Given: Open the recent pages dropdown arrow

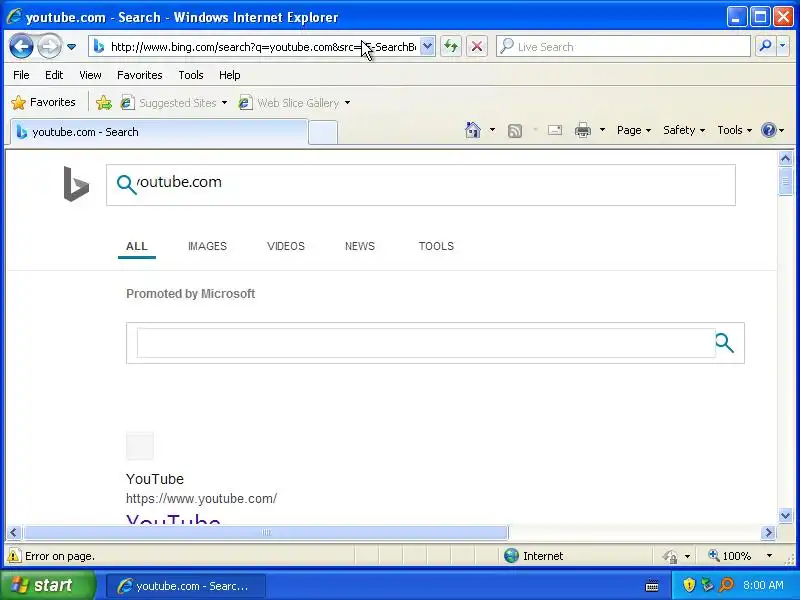Looking at the screenshot, I should point(71,47).
